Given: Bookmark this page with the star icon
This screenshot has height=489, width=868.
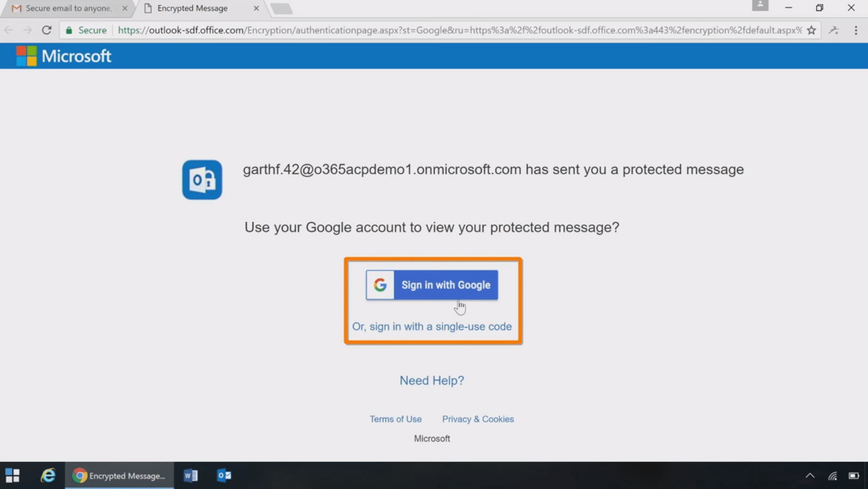Looking at the screenshot, I should click(x=811, y=30).
